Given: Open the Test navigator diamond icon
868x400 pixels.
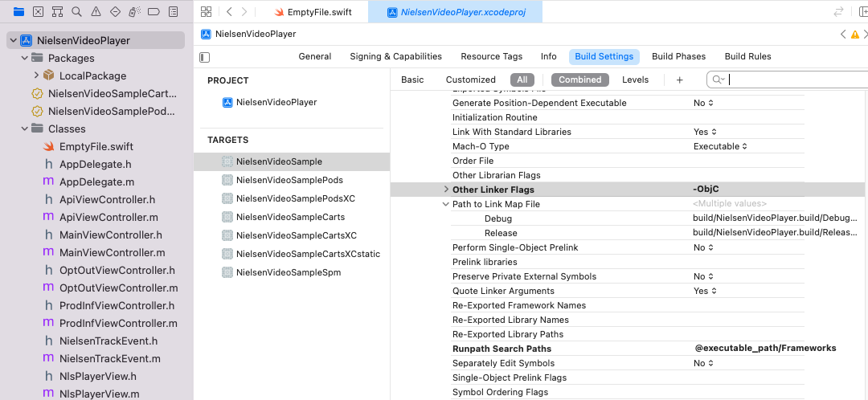Looking at the screenshot, I should coord(115,11).
